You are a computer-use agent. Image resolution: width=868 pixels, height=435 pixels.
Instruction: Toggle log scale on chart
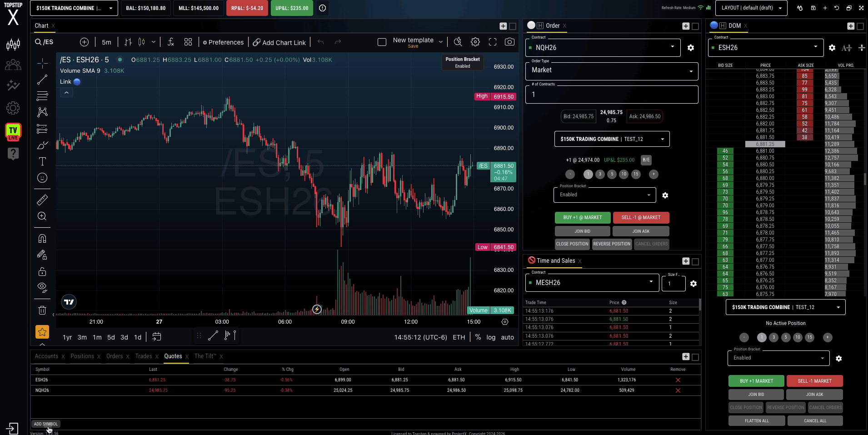[x=491, y=337]
